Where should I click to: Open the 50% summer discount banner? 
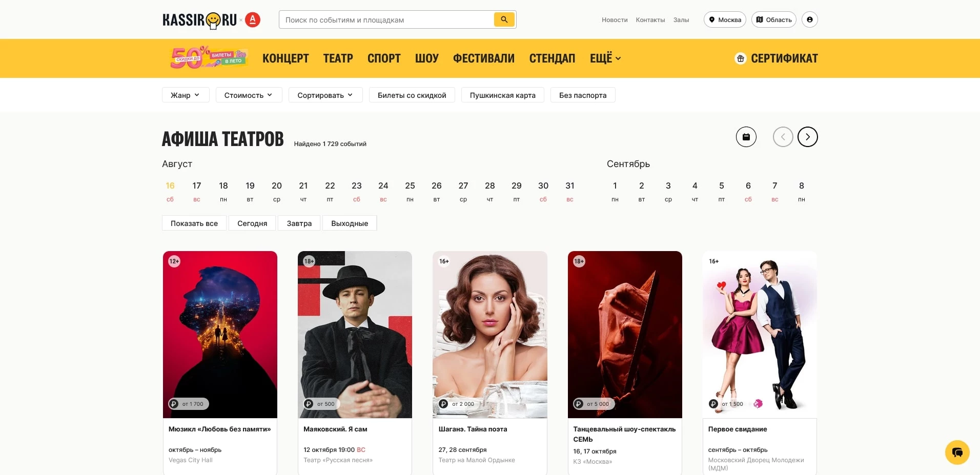coord(209,58)
